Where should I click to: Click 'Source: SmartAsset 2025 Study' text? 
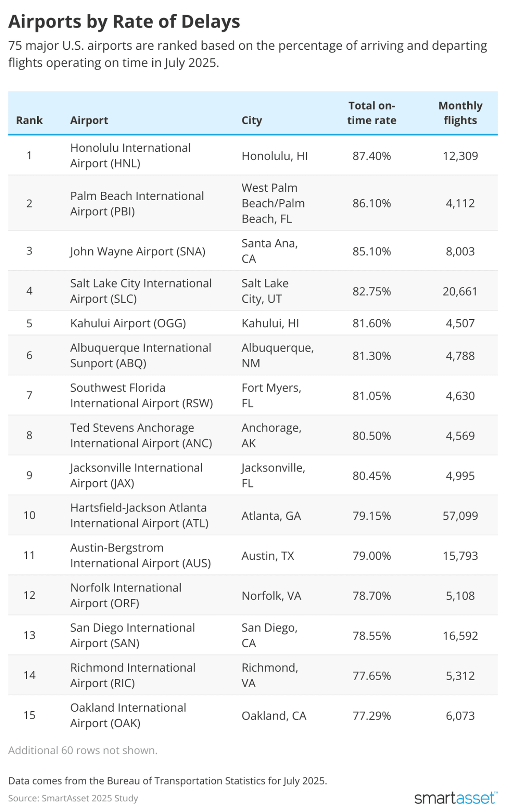click(x=73, y=798)
